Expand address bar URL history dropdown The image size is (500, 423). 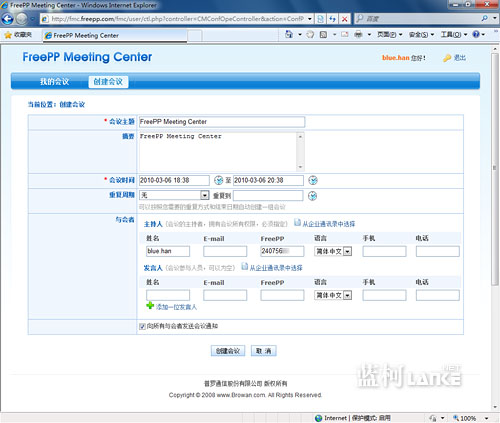click(310, 19)
